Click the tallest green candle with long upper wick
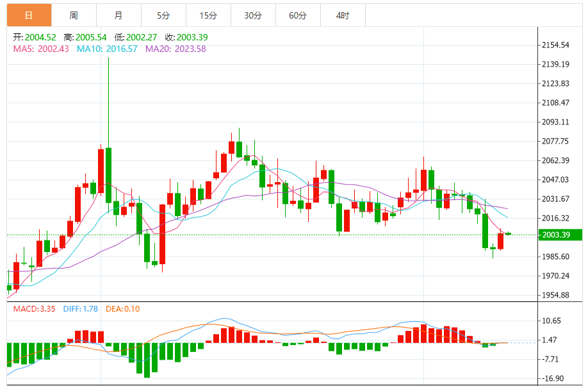Image resolution: width=588 pixels, height=386 pixels. pos(109,175)
